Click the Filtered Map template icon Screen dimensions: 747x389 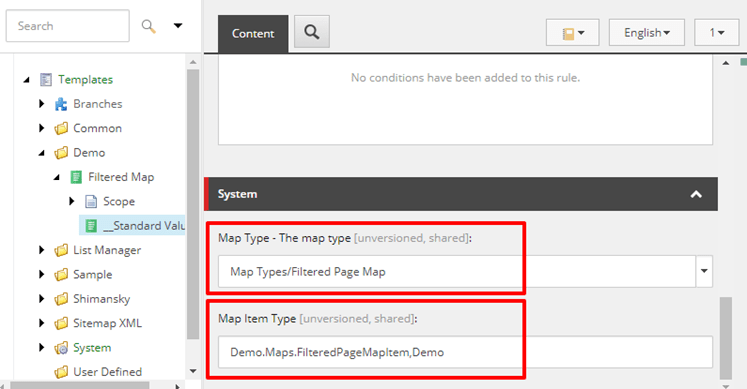pos(76,177)
